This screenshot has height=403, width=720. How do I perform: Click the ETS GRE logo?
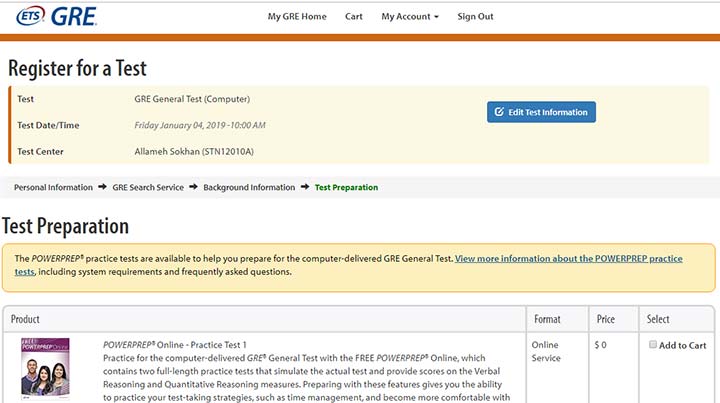pyautogui.click(x=56, y=17)
